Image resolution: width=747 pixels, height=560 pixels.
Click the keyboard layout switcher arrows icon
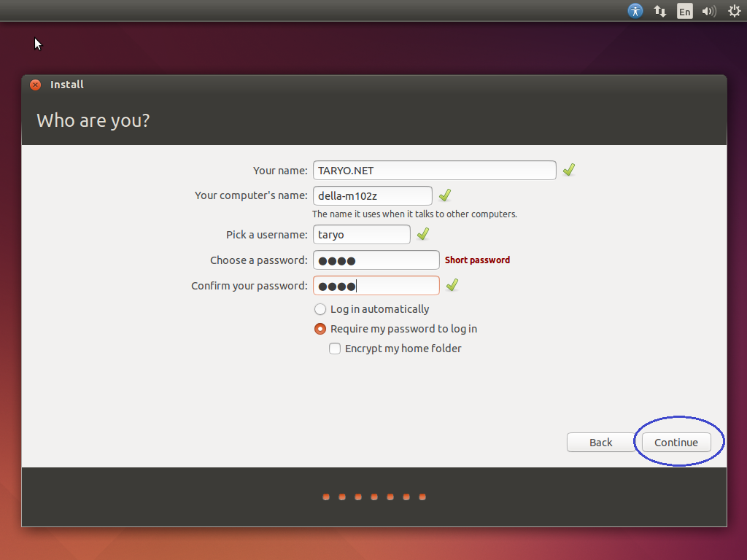click(x=659, y=11)
